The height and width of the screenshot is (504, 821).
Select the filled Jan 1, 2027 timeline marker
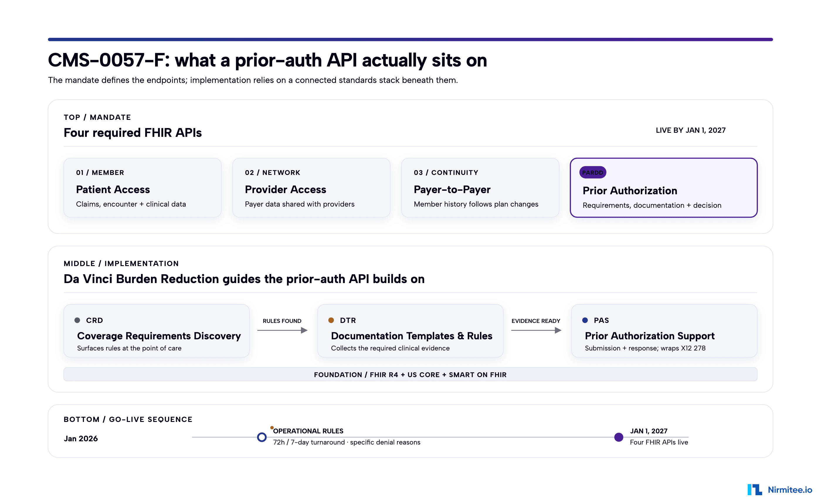pyautogui.click(x=619, y=437)
